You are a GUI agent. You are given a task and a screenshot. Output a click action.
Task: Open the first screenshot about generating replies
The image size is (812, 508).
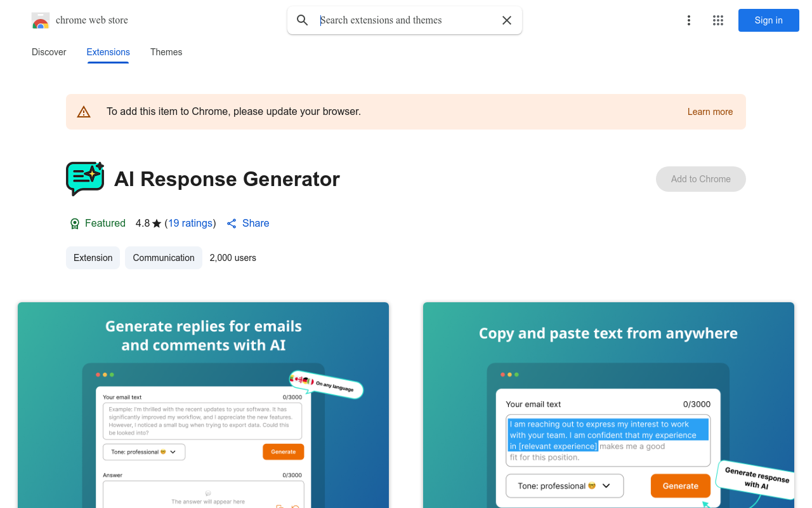[x=203, y=405]
